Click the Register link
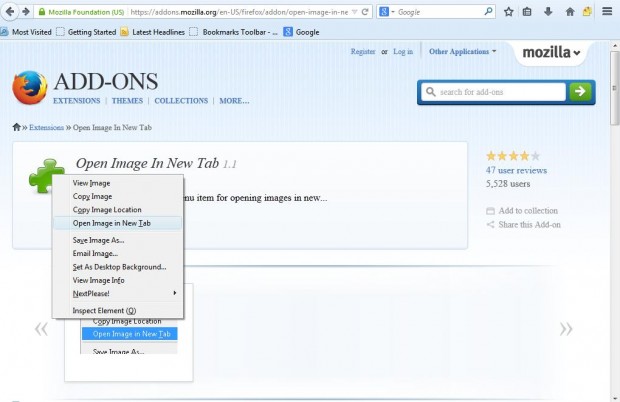 [363, 51]
